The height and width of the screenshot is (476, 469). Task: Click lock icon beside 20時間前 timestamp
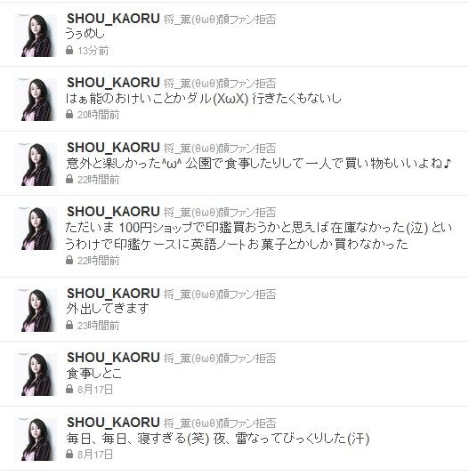point(69,115)
